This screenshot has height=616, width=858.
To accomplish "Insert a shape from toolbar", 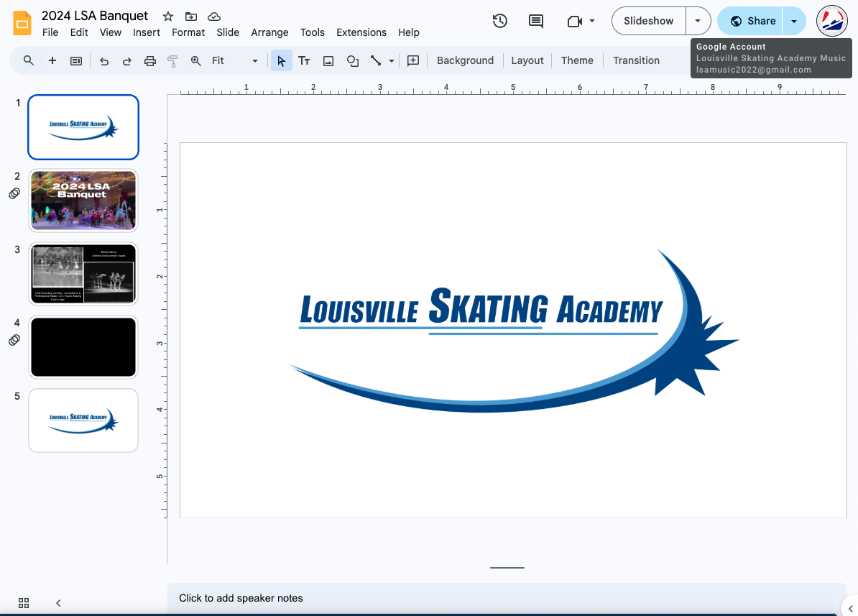I will [x=353, y=61].
